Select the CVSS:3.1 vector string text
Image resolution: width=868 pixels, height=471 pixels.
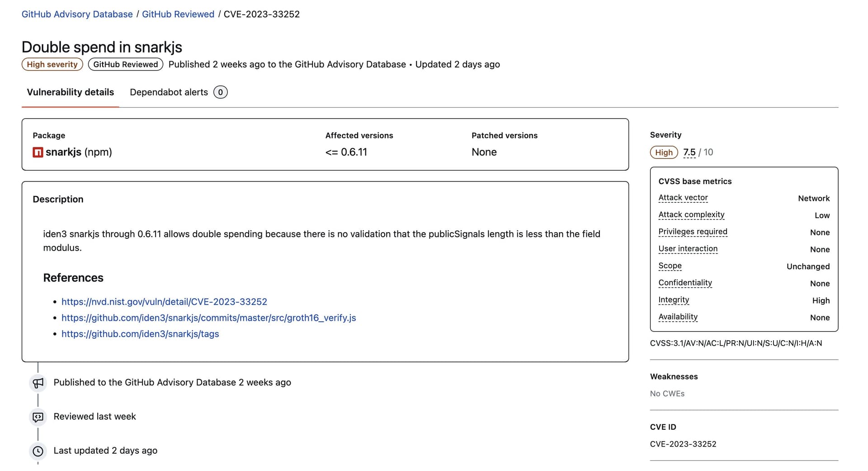(x=736, y=343)
